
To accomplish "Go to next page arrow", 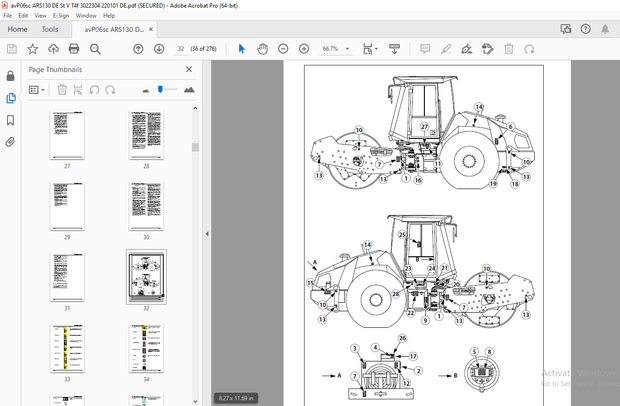I will pos(159,49).
